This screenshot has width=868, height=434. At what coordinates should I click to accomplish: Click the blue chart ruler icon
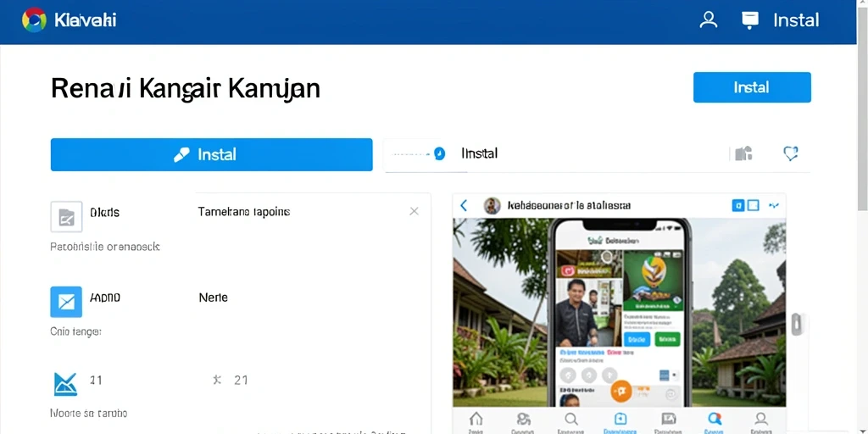coord(65,384)
